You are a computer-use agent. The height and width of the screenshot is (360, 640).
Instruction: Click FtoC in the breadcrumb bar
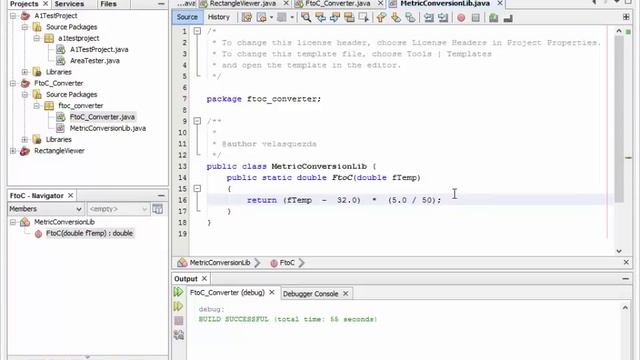point(287,263)
